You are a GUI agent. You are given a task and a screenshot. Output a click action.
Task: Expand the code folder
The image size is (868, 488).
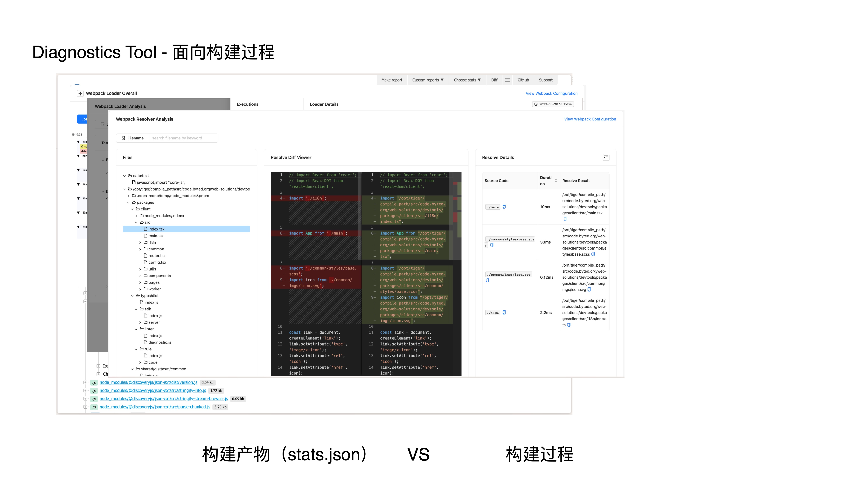point(140,362)
